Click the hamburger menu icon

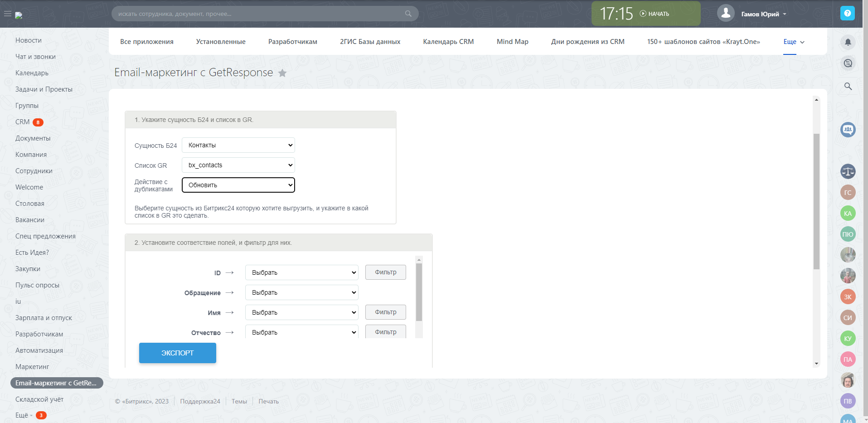[x=7, y=14]
